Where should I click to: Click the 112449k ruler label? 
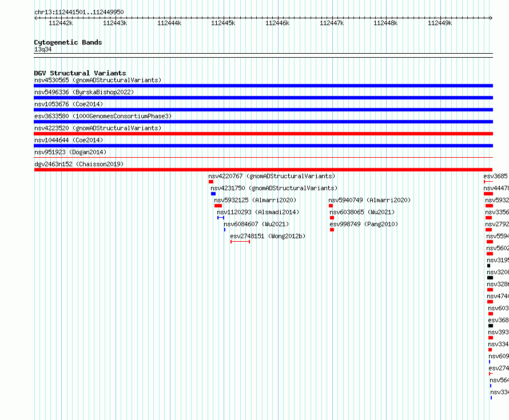pos(440,23)
